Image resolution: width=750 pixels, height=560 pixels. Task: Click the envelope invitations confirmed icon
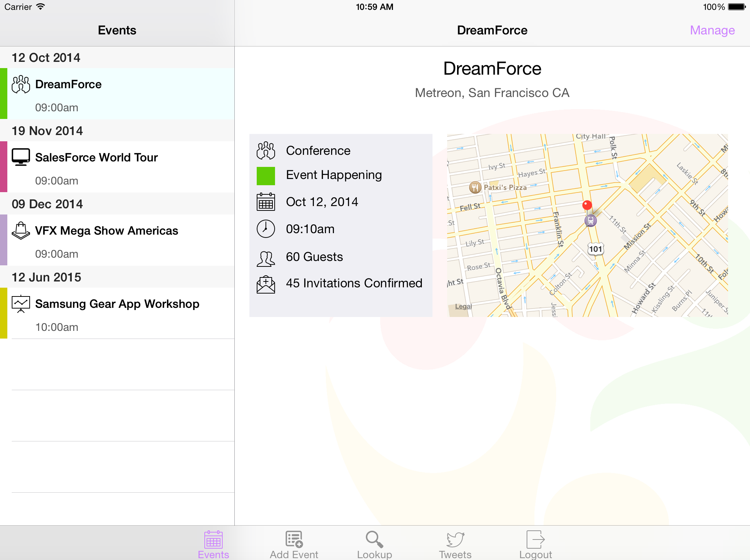click(x=266, y=284)
